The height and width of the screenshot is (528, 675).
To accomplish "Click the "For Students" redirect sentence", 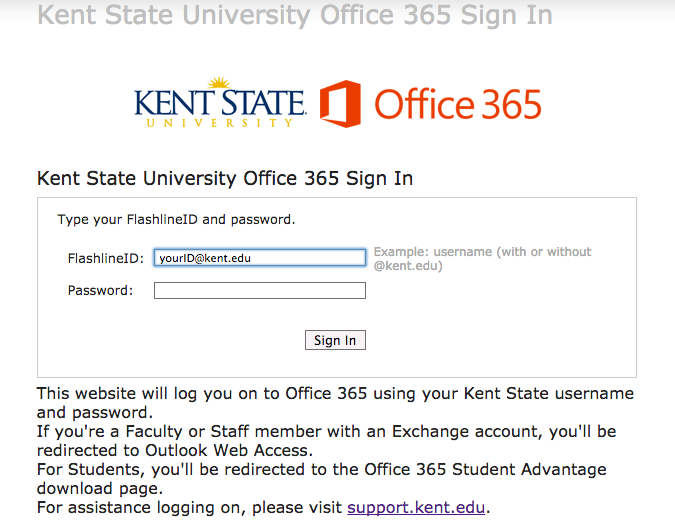I will (321, 478).
